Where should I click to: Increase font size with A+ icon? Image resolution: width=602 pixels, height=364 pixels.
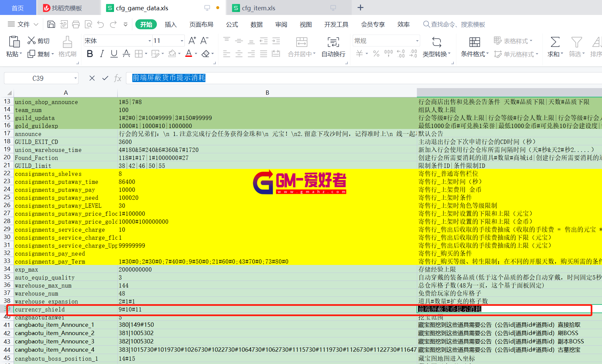pyautogui.click(x=192, y=41)
